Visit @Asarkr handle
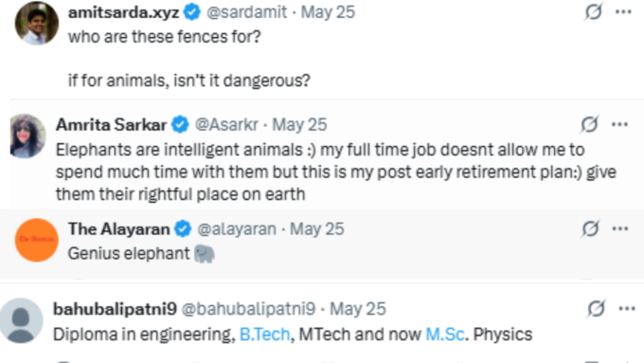 pyautogui.click(x=226, y=124)
